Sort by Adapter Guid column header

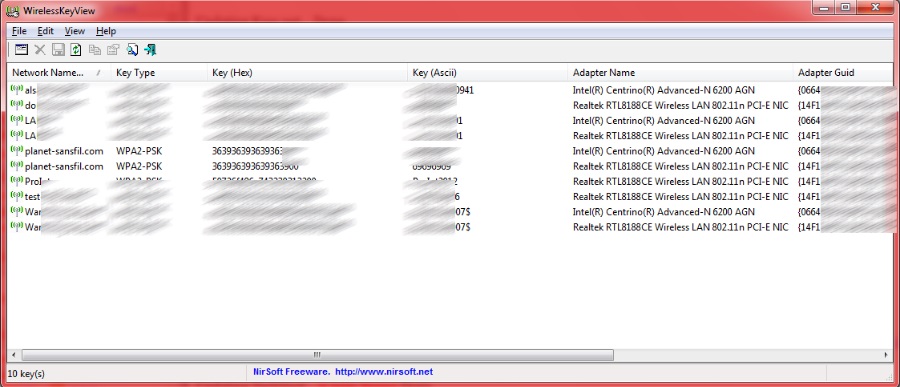coord(843,73)
